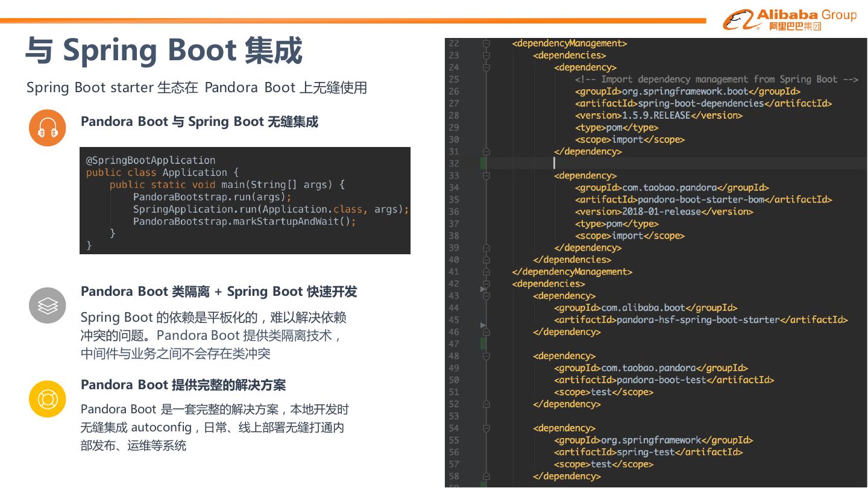868x488 pixels.
Task: Click the gray stacked layers icon
Action: pyautogui.click(x=48, y=305)
